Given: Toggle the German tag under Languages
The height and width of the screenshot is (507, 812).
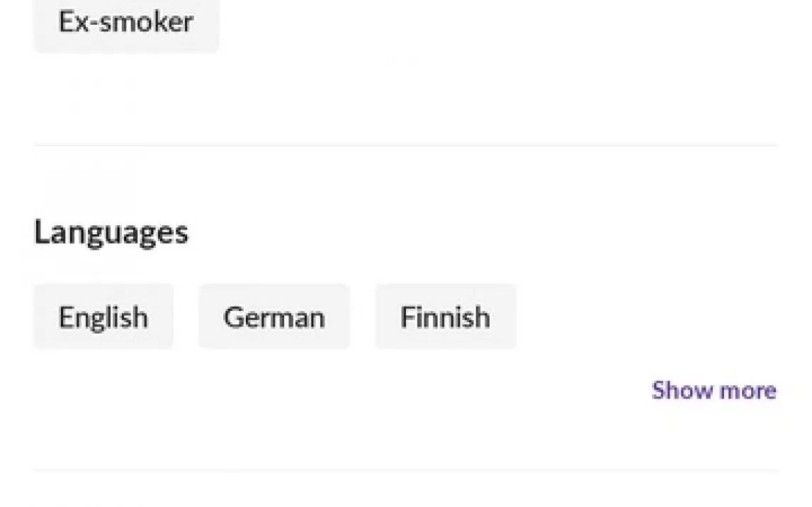Looking at the screenshot, I should point(274,317).
